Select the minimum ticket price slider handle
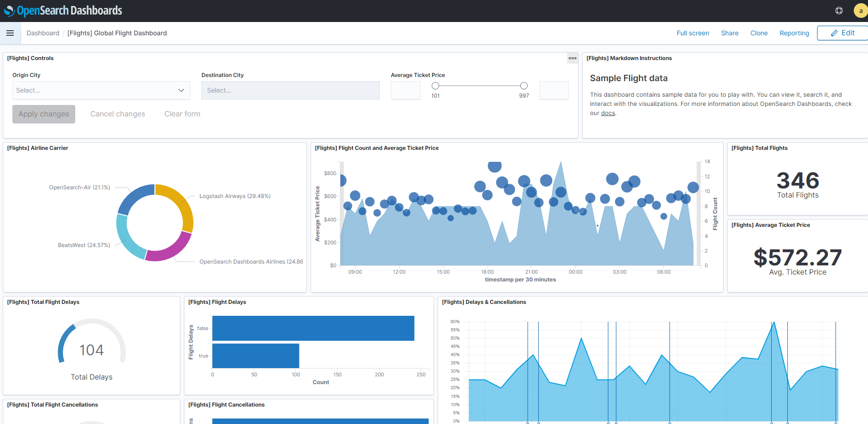This screenshot has height=424, width=868. point(435,86)
